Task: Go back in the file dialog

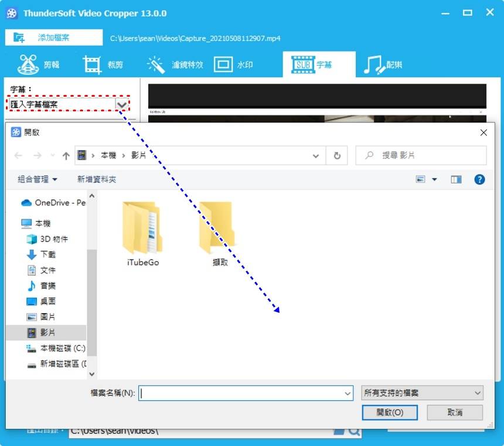Action: click(18, 156)
